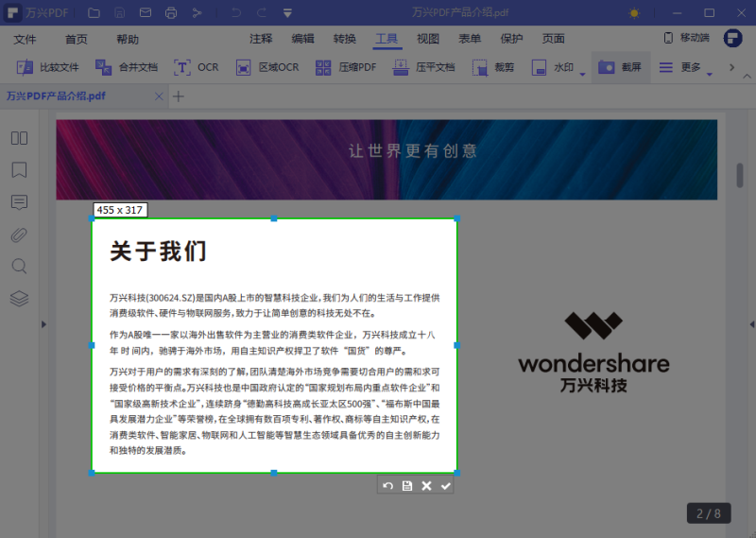Switch to the 转换 tab
The width and height of the screenshot is (756, 538).
pyautogui.click(x=345, y=39)
